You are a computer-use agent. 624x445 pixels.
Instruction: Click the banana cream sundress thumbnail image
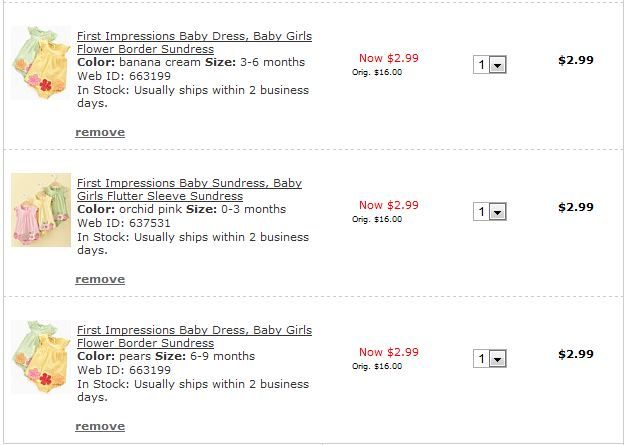coord(41,62)
